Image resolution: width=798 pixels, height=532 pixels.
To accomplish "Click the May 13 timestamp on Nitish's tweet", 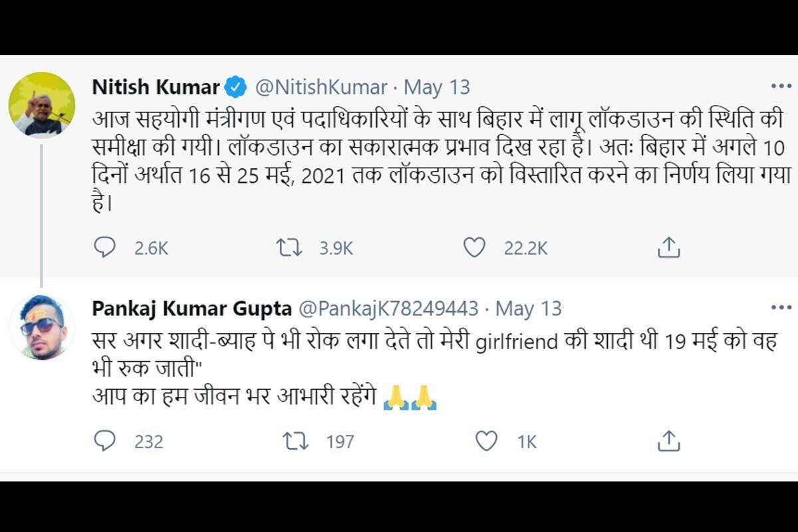I will (437, 87).
